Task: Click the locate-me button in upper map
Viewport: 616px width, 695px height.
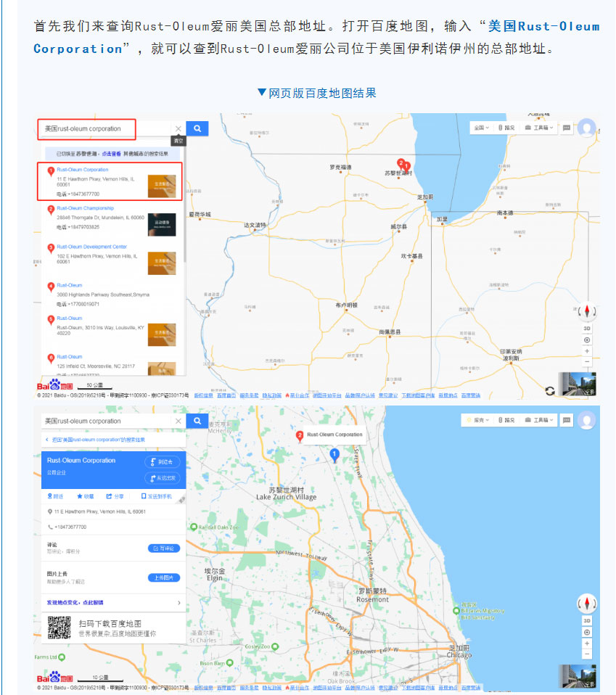Action: coord(587,340)
